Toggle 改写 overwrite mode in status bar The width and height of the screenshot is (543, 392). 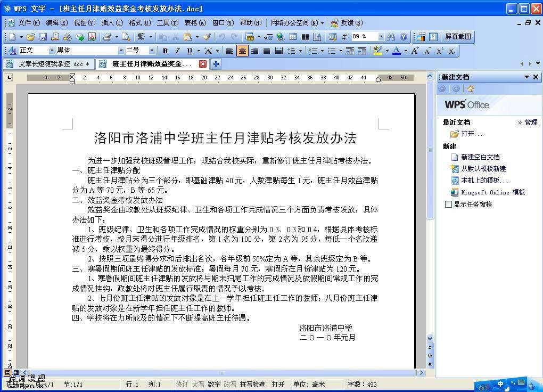click(x=229, y=385)
